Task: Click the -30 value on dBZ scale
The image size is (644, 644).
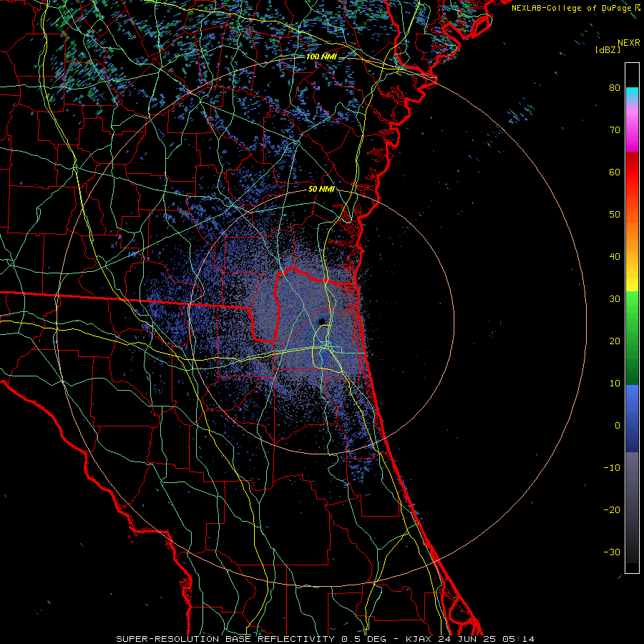Action: tap(612, 553)
